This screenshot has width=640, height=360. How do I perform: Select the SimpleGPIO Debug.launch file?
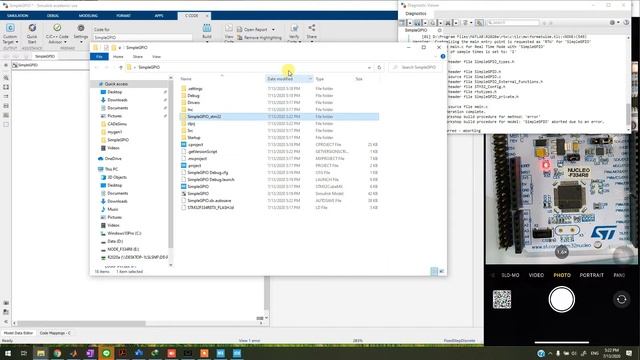[211, 180]
